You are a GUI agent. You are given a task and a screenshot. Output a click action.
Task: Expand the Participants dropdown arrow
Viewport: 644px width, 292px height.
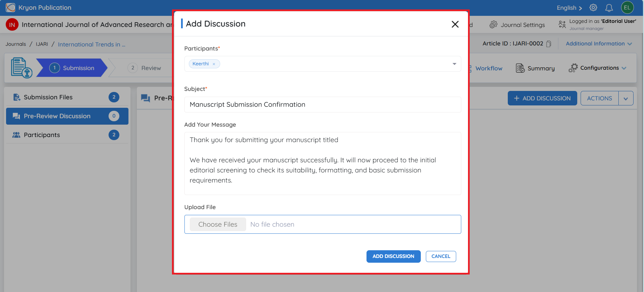[x=454, y=64]
